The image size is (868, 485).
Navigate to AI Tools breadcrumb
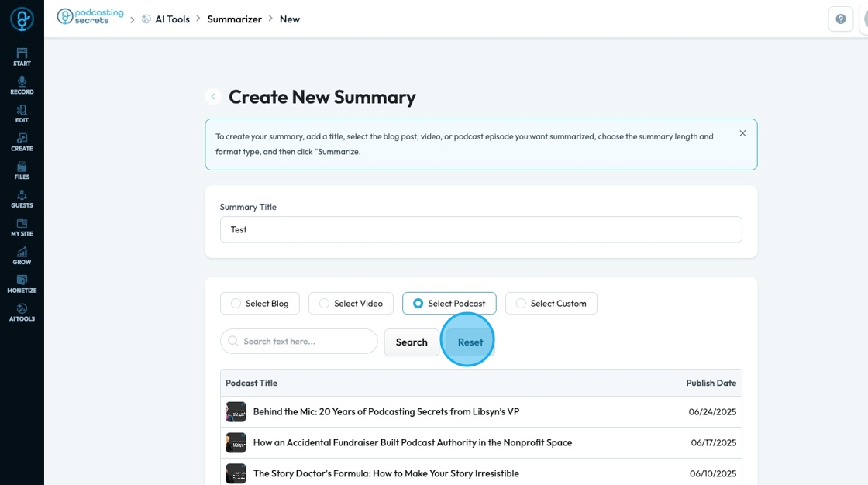(172, 19)
